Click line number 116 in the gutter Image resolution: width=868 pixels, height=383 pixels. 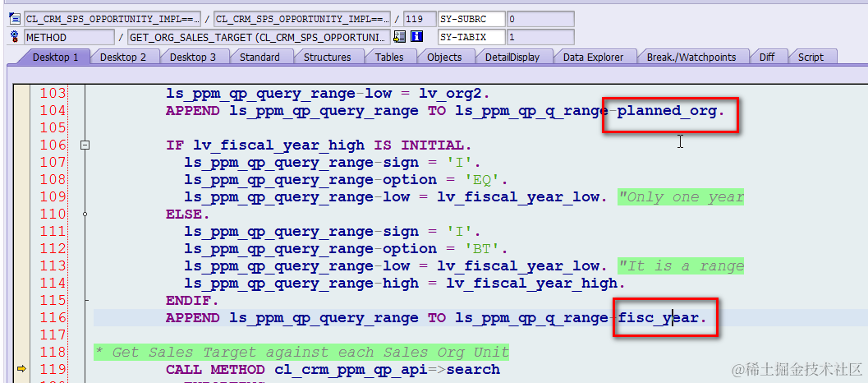pyautogui.click(x=52, y=317)
